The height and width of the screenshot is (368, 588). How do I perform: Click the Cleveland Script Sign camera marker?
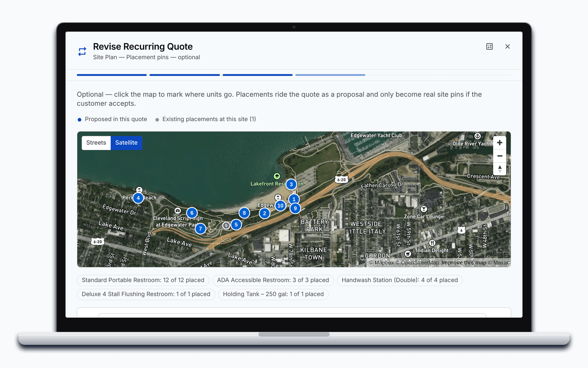coord(178,211)
